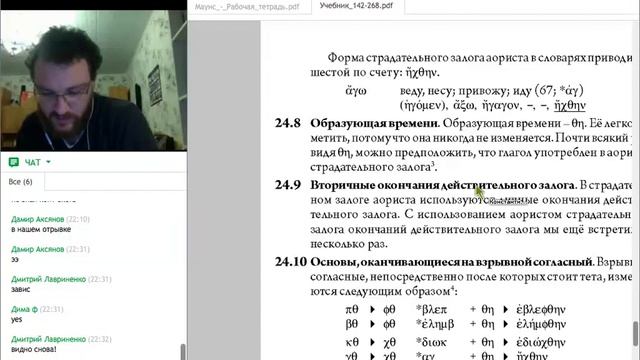Click Дима ф sender name

point(24,309)
